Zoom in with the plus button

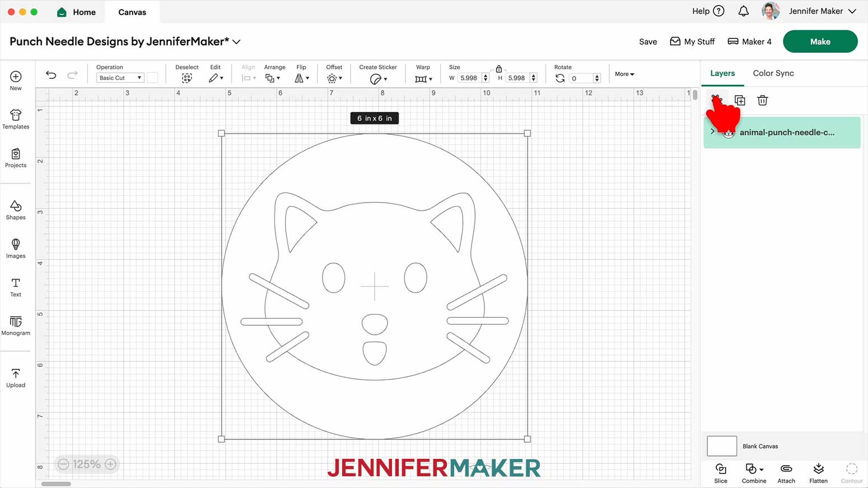111,464
